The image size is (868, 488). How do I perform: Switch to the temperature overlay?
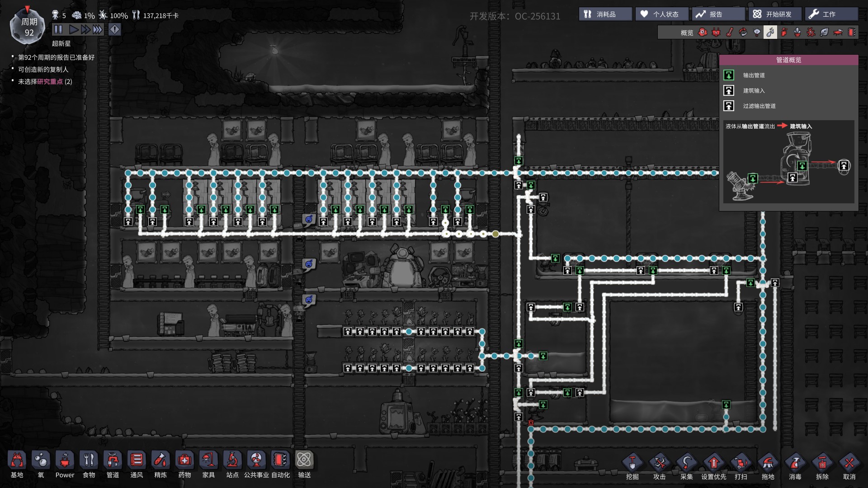[730, 33]
